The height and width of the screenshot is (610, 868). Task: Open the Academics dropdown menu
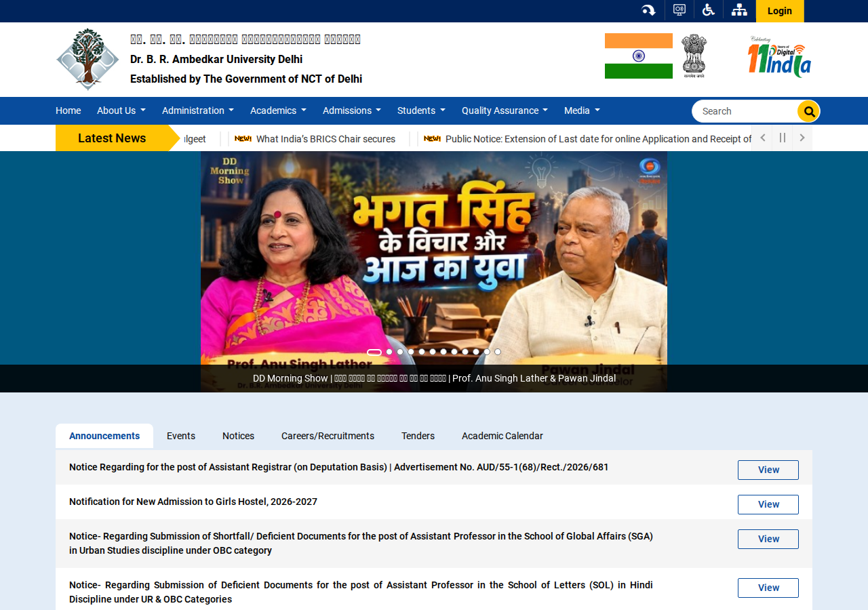click(278, 110)
